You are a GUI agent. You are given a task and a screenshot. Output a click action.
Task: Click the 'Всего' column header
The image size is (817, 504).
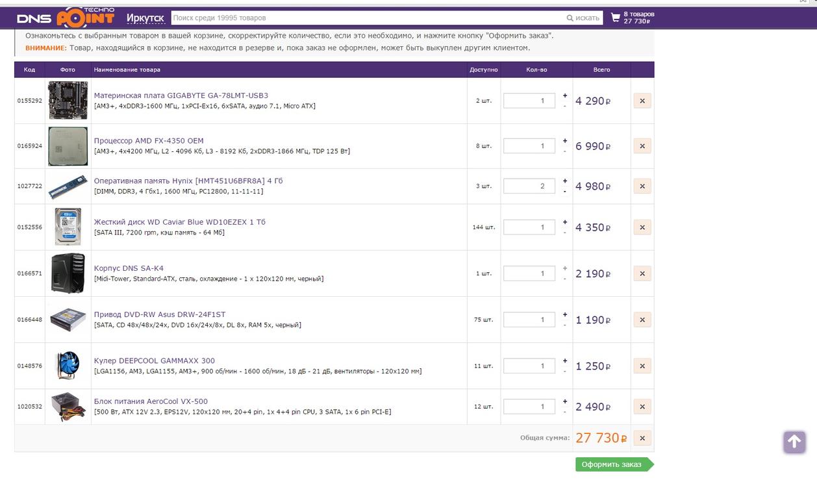[x=601, y=69]
